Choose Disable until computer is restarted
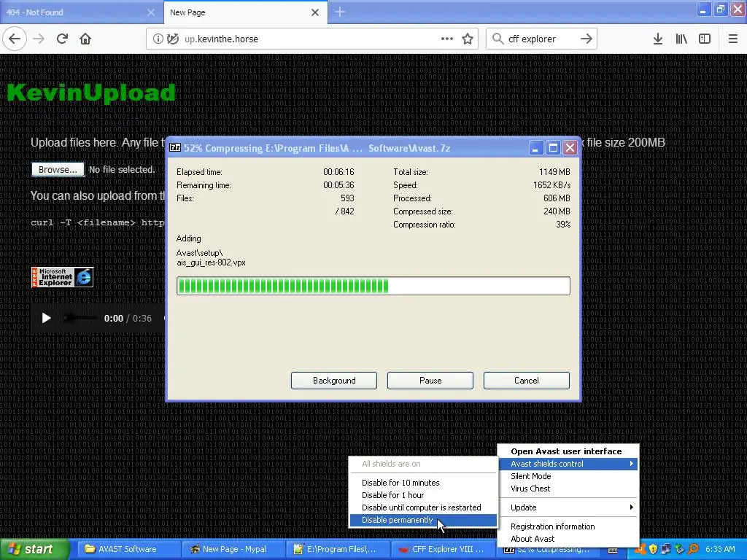747x560 pixels. click(x=423, y=507)
